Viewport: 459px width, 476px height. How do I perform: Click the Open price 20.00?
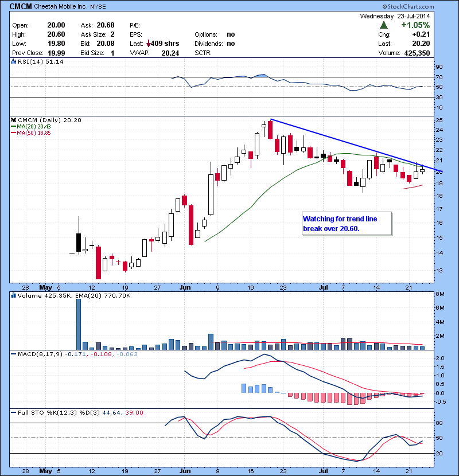pos(56,25)
